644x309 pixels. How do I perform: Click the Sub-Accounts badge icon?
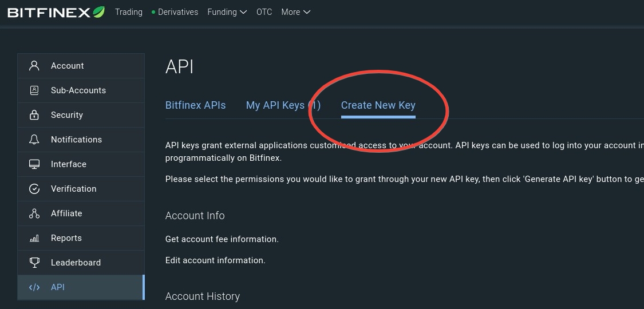tap(34, 90)
